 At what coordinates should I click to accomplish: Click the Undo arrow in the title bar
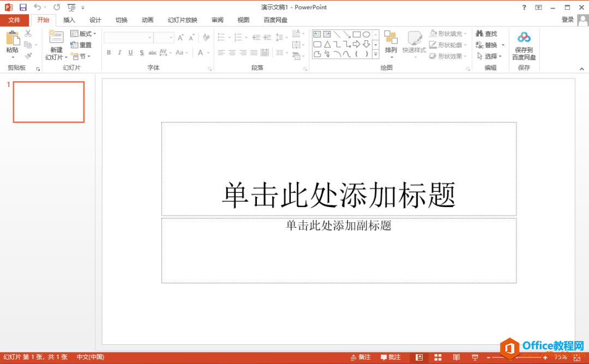click(37, 7)
